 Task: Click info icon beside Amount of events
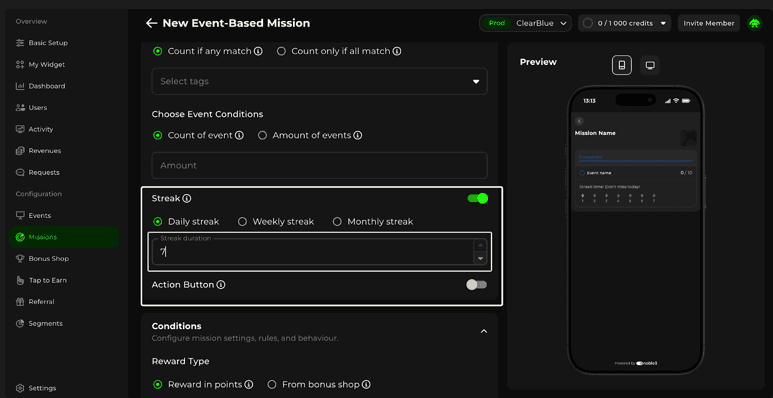[358, 135]
